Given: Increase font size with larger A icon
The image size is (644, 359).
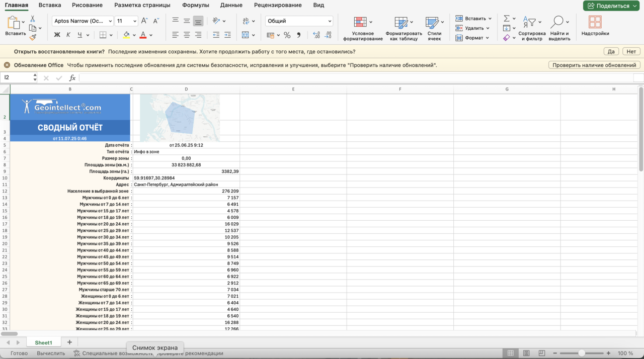Looking at the screenshot, I should coord(144,21).
